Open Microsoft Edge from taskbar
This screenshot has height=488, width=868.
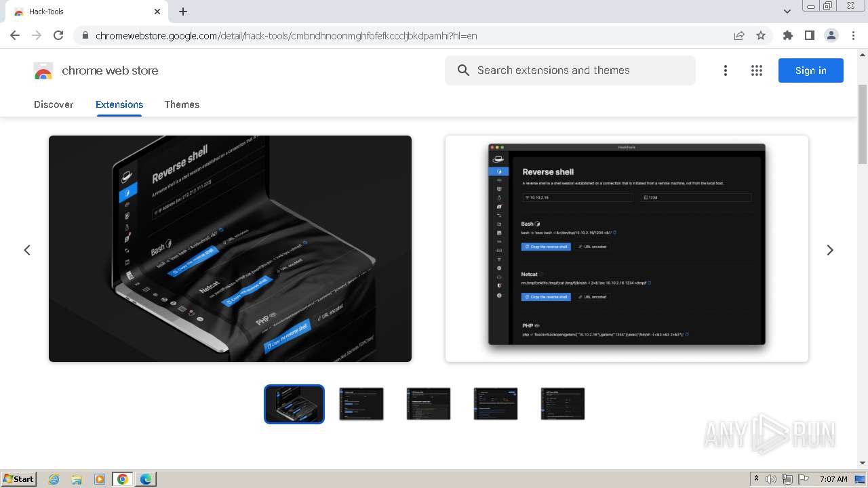tap(146, 479)
